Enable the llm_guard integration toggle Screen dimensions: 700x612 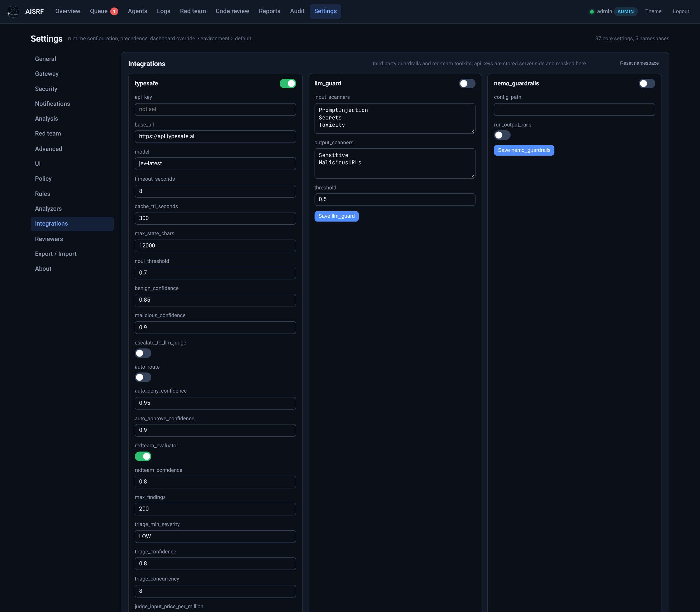coord(467,83)
